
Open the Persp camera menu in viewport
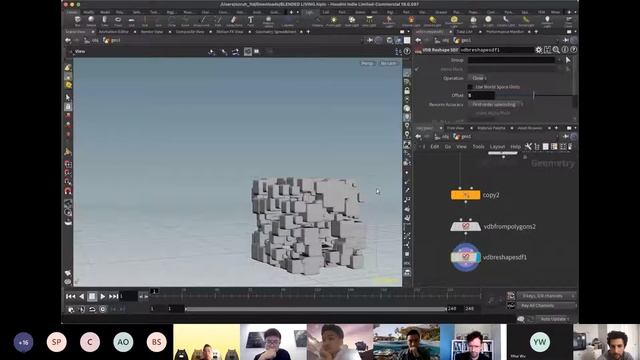[x=367, y=63]
